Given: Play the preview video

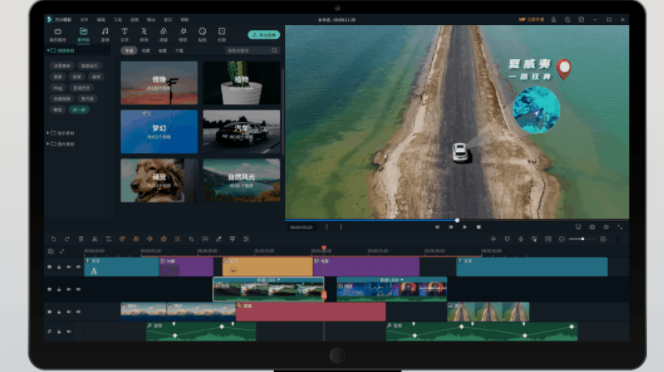Looking at the screenshot, I should coord(465,227).
